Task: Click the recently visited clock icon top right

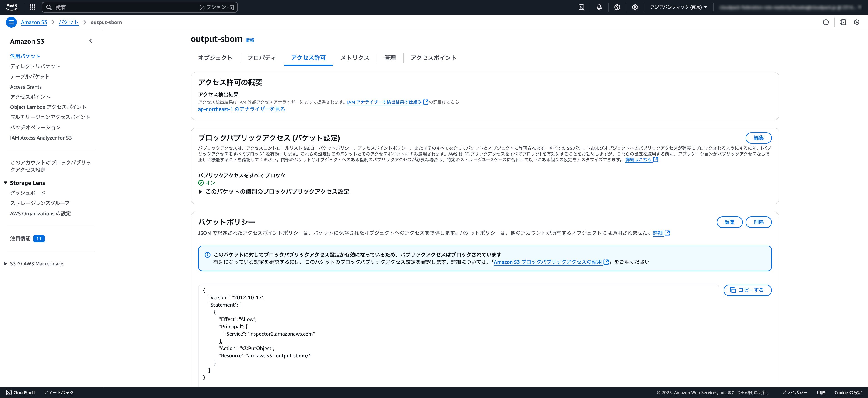Action: tap(857, 22)
